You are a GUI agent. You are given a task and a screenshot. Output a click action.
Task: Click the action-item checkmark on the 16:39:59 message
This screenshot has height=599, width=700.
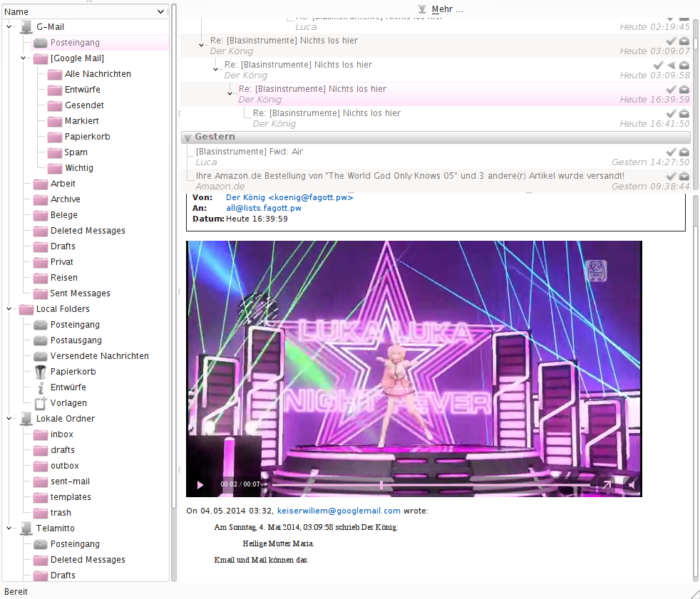pyautogui.click(x=671, y=89)
